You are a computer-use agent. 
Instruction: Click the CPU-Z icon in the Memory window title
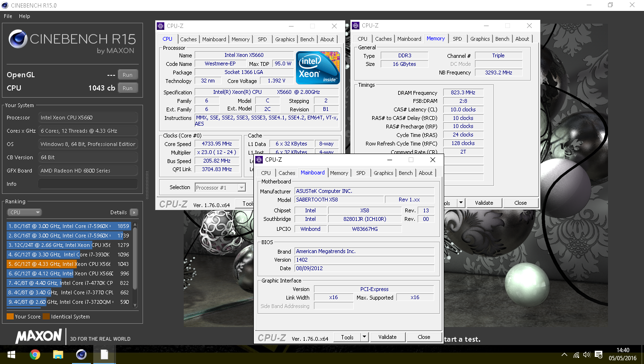[x=356, y=26]
